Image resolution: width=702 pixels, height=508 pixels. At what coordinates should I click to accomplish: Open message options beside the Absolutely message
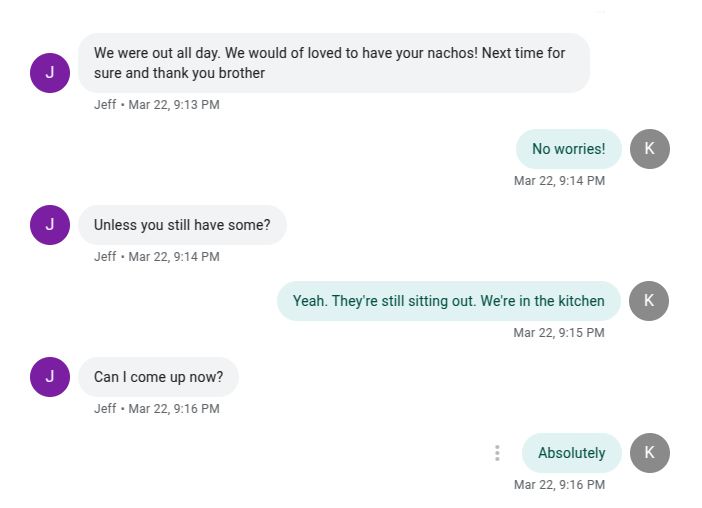coord(497,453)
